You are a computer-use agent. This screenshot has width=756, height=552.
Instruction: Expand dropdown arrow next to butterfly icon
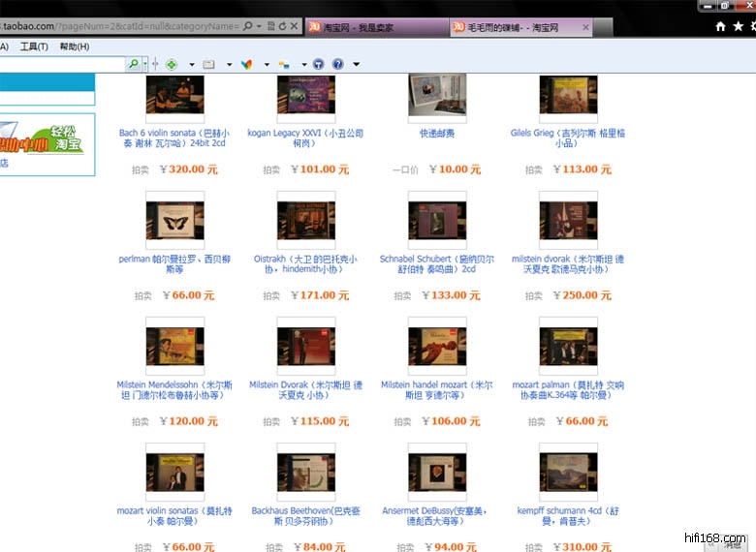(265, 65)
